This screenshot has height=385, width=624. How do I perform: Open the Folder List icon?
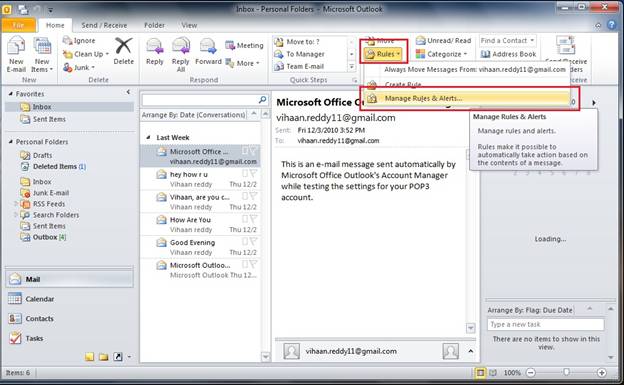104,357
